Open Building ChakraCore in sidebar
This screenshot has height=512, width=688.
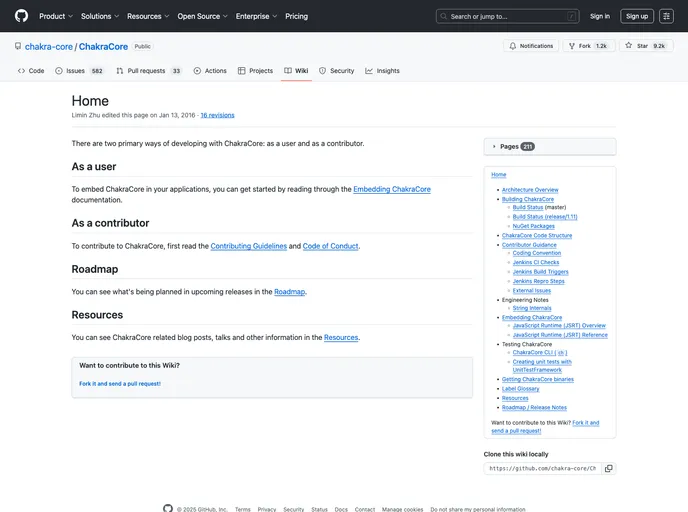coord(528,199)
